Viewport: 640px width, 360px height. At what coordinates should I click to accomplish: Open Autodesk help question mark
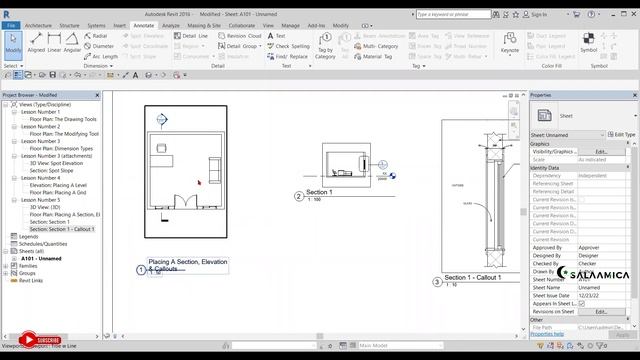click(x=591, y=14)
